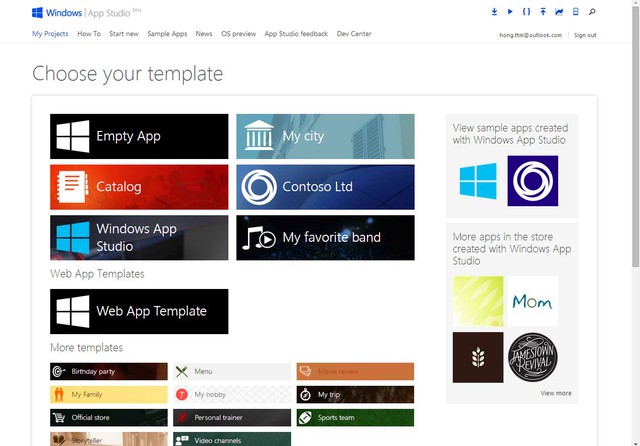Go to Sample Apps menu item

point(167,34)
